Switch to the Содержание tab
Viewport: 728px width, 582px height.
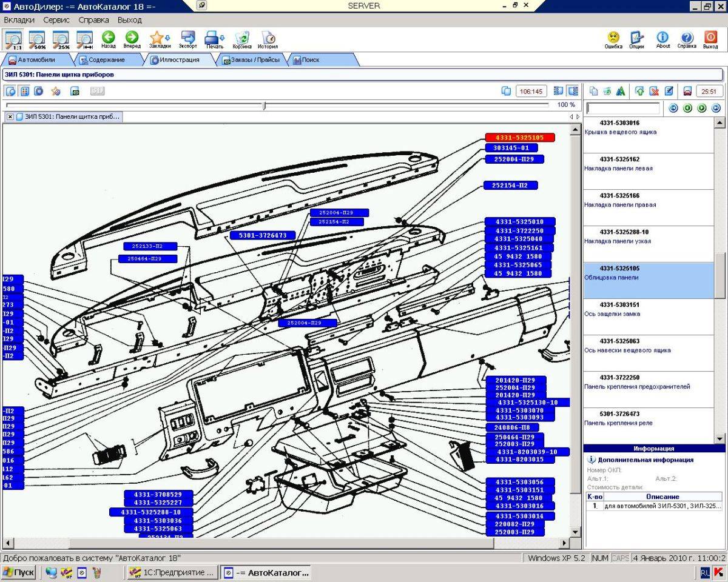107,60
